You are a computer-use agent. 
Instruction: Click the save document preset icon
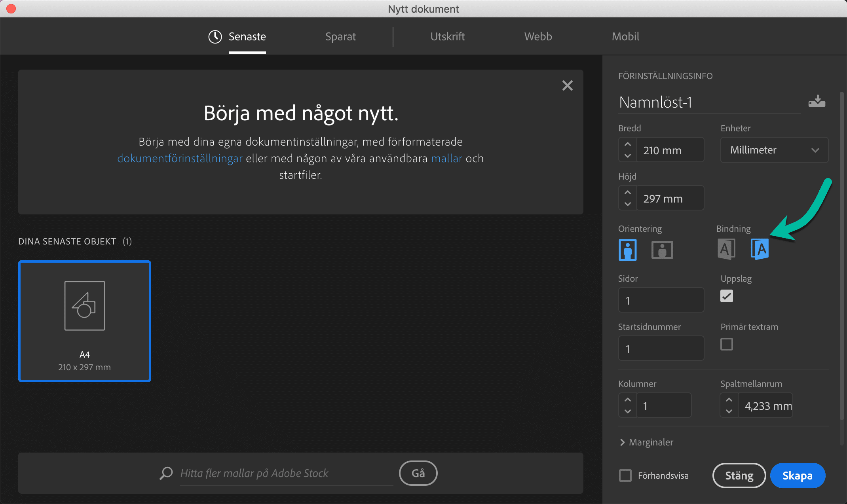pos(817,102)
